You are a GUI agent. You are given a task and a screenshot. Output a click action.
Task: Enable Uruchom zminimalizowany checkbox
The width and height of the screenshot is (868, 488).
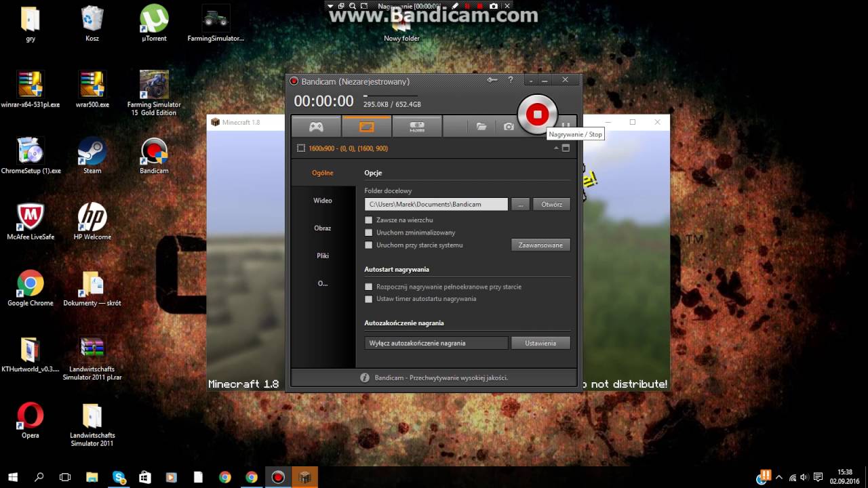[x=369, y=232]
